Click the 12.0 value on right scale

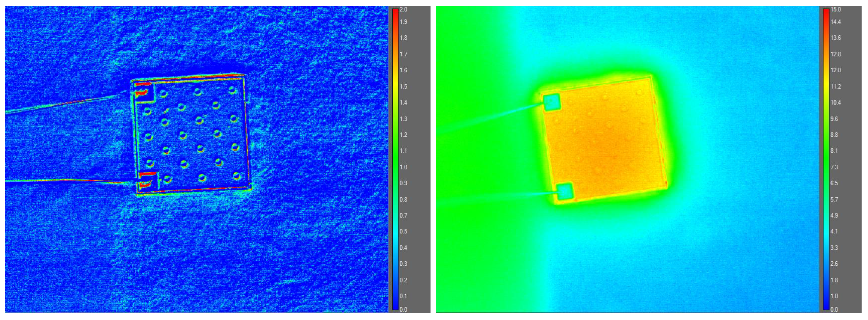[836, 70]
